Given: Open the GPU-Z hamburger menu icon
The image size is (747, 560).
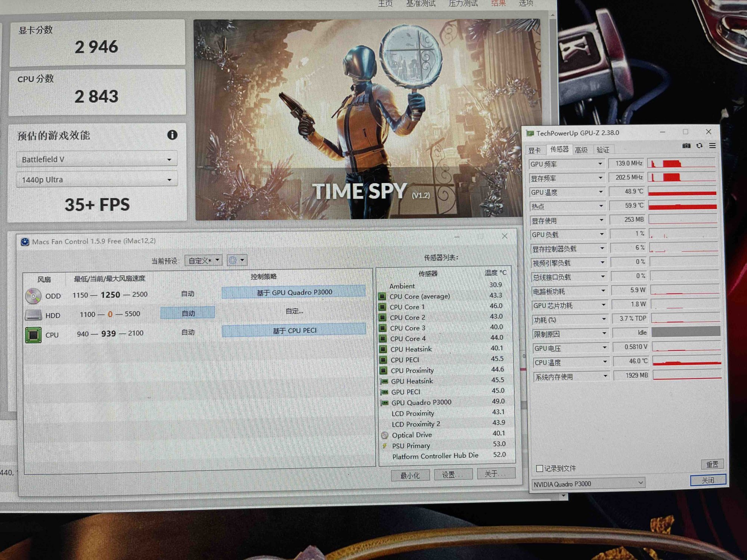Looking at the screenshot, I should click(x=712, y=146).
